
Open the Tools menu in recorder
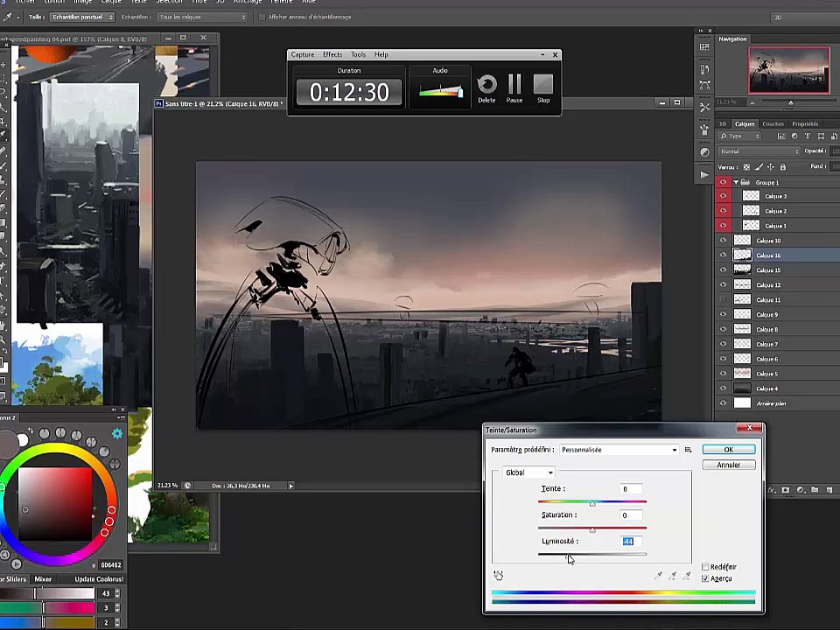tap(359, 54)
